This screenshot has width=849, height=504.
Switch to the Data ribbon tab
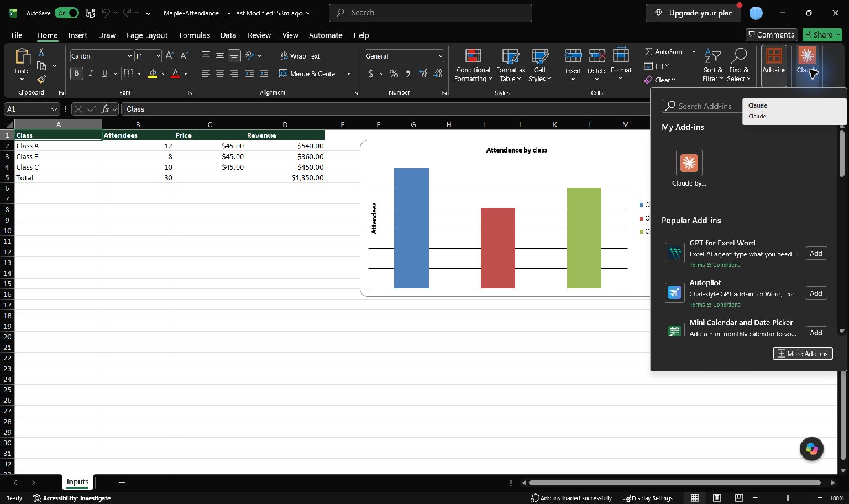[x=228, y=35]
